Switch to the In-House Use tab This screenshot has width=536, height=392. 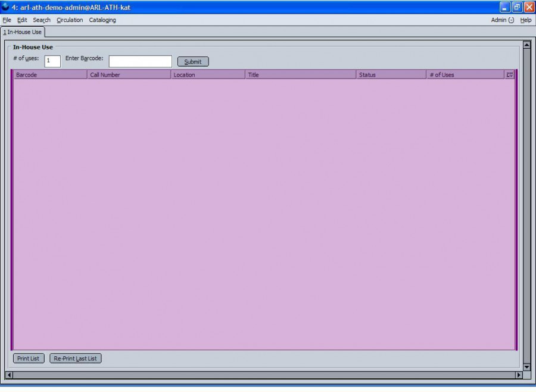tap(23, 32)
